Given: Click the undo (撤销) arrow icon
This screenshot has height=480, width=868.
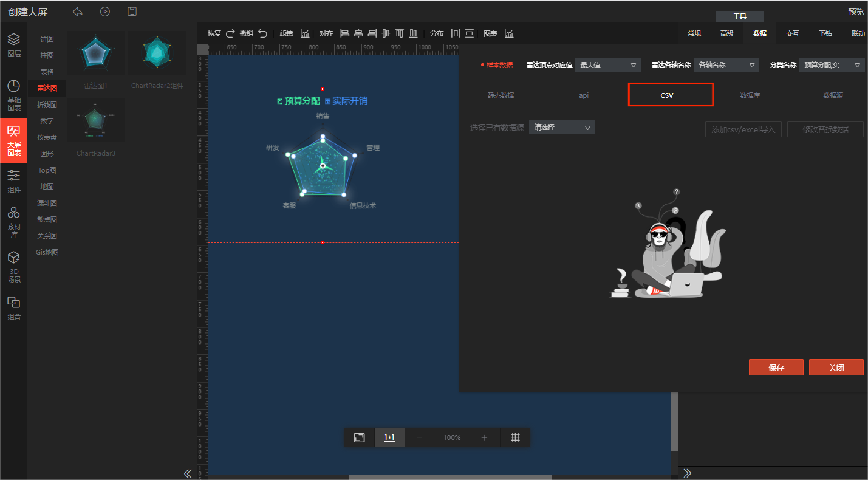Looking at the screenshot, I should coord(262,33).
